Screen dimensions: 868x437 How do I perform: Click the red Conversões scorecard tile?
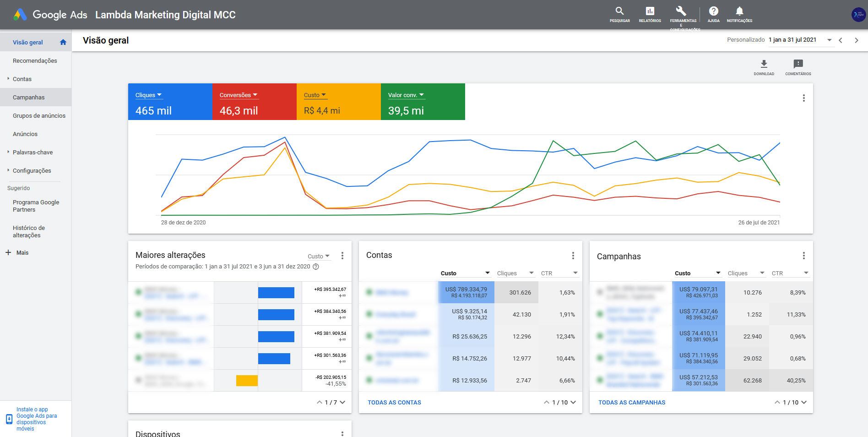pos(255,102)
